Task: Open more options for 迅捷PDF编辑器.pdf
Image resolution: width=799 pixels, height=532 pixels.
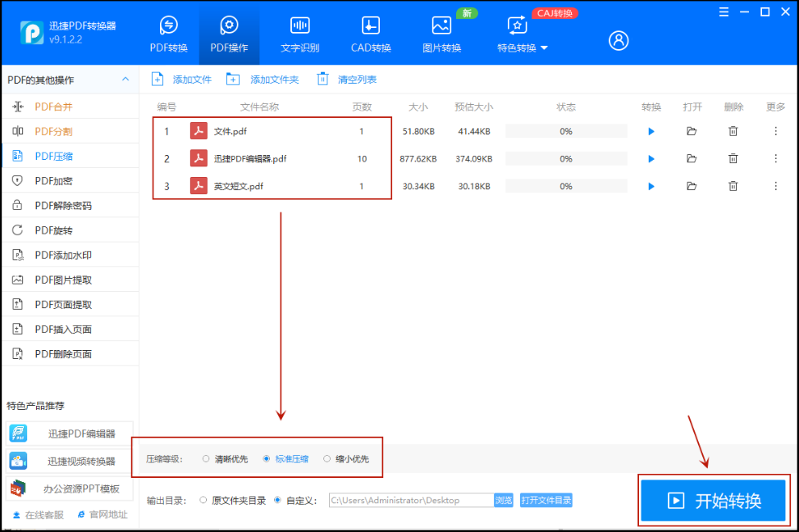Action: tap(775, 159)
